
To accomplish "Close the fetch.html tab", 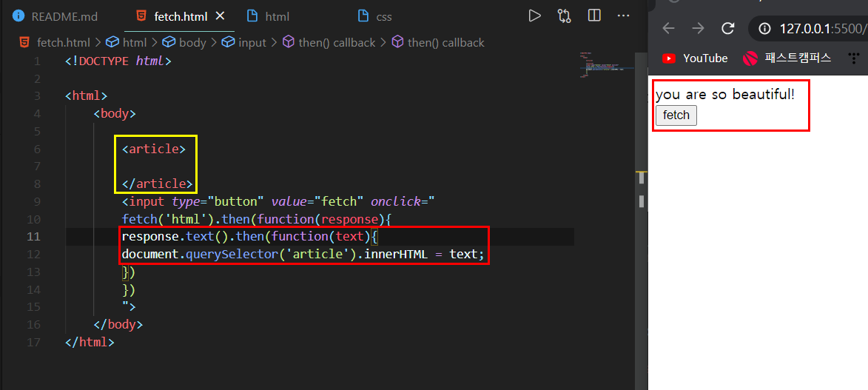I will (x=220, y=16).
